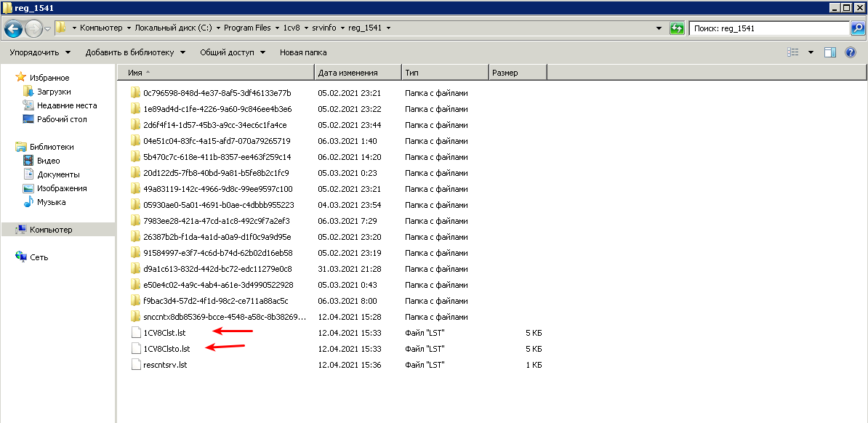
Task: Go back using the Back arrow button
Action: coord(14,28)
